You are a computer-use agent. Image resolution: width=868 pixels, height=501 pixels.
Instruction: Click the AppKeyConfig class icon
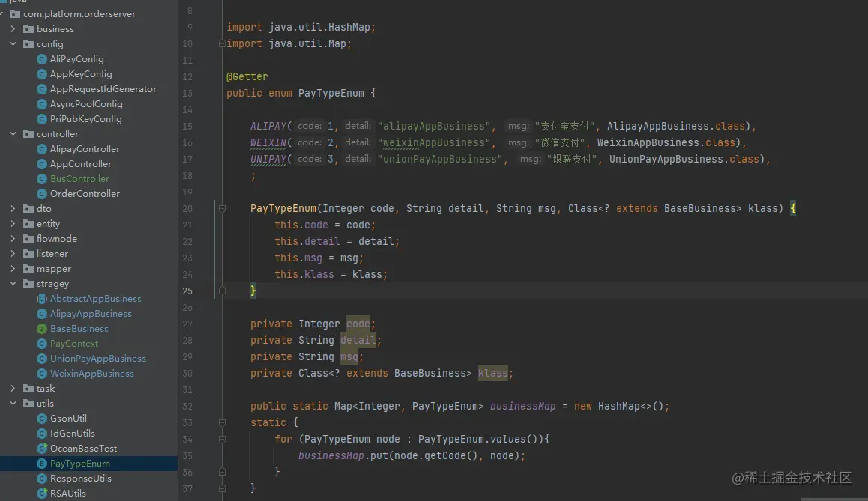point(41,73)
